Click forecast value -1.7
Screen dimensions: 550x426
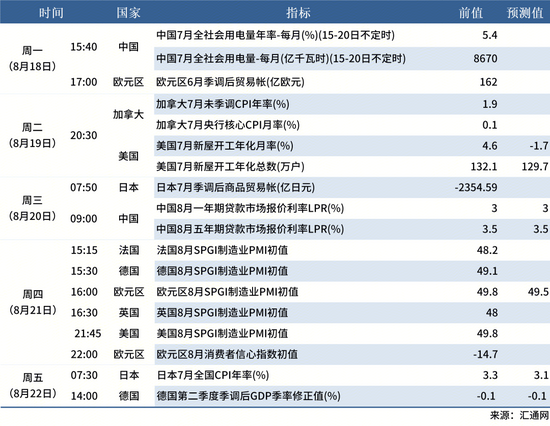[539, 146]
